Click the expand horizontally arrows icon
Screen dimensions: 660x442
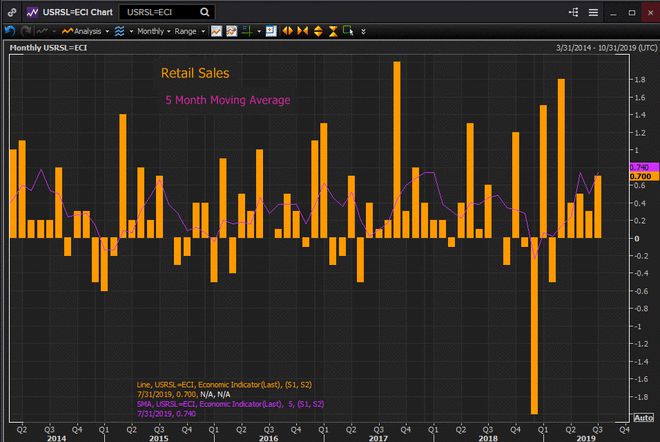(x=287, y=31)
